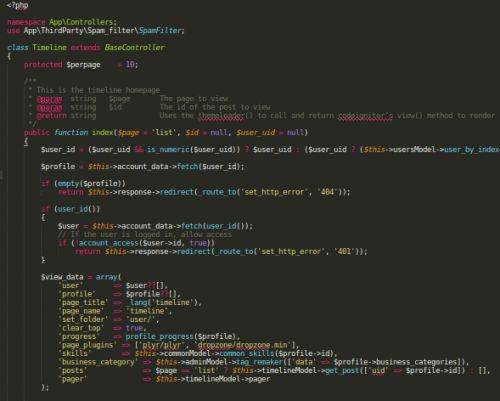Click the index function name

tap(103, 132)
